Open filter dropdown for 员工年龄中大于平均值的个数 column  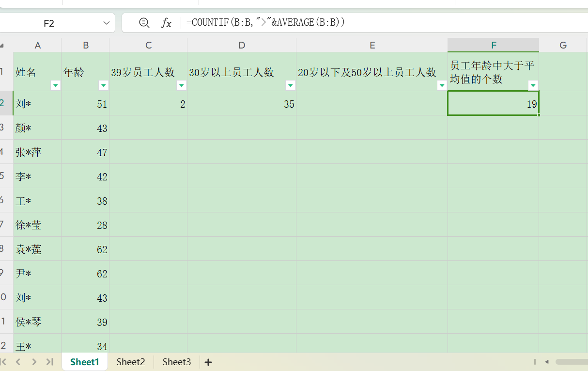click(533, 85)
